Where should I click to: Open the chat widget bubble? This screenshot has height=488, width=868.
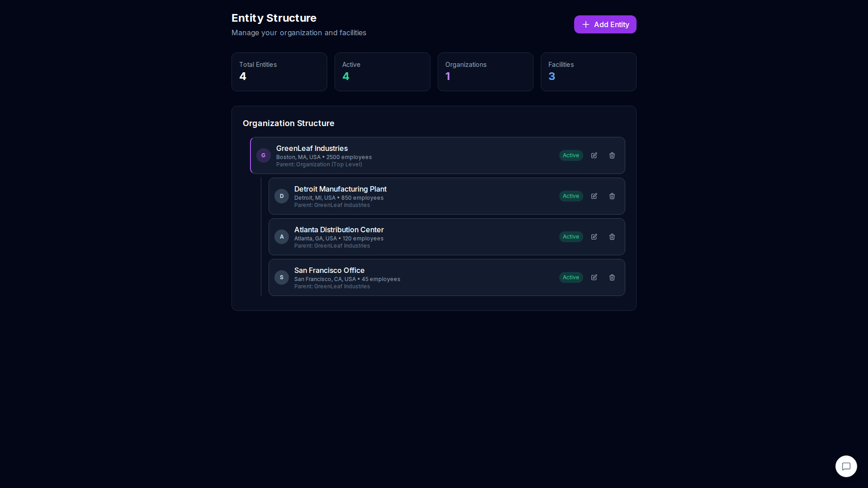846,466
